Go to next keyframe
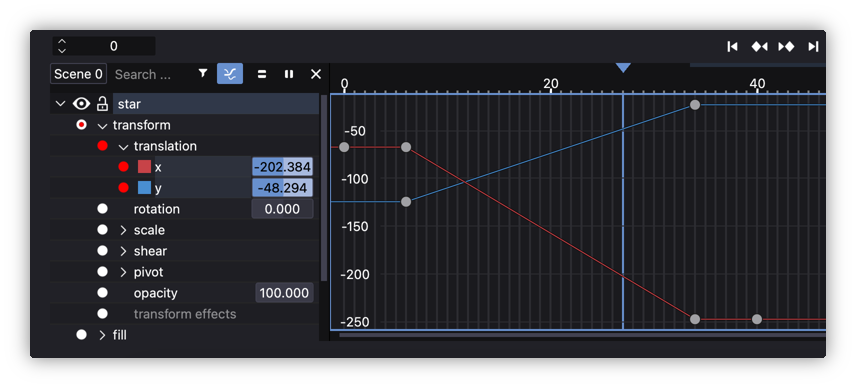The image size is (856, 388). tap(786, 46)
